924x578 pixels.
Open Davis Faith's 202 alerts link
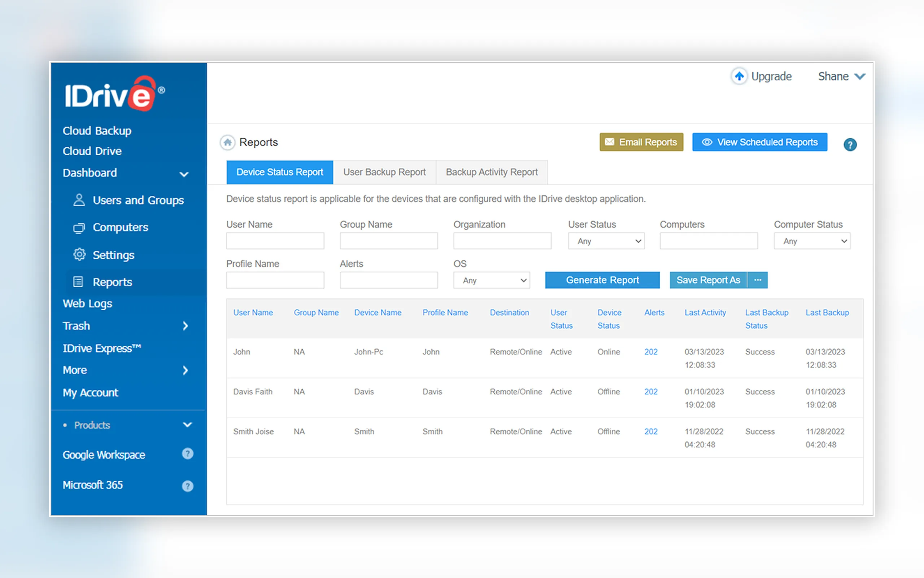(x=651, y=392)
